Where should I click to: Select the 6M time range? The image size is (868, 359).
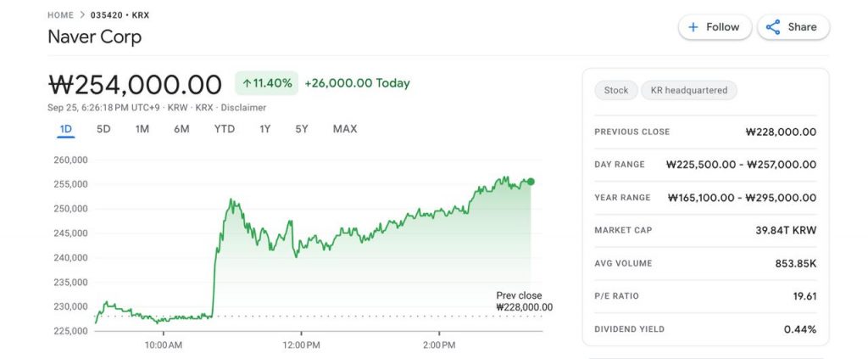tap(181, 129)
